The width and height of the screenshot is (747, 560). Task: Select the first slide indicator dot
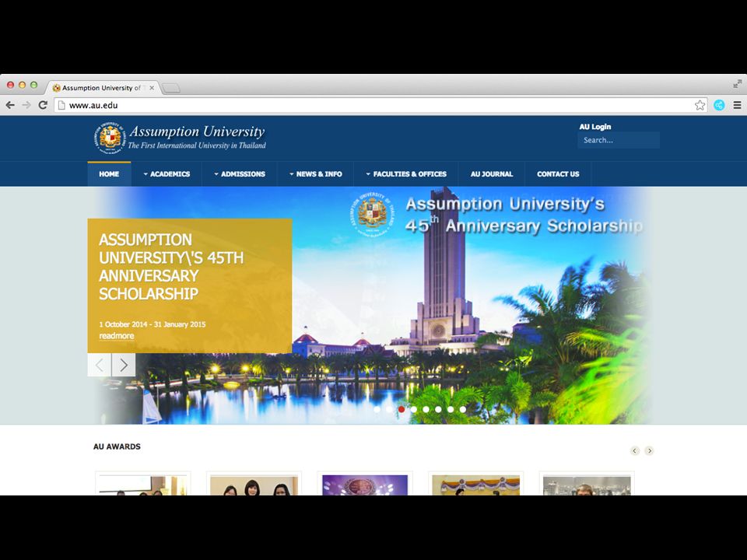point(377,409)
